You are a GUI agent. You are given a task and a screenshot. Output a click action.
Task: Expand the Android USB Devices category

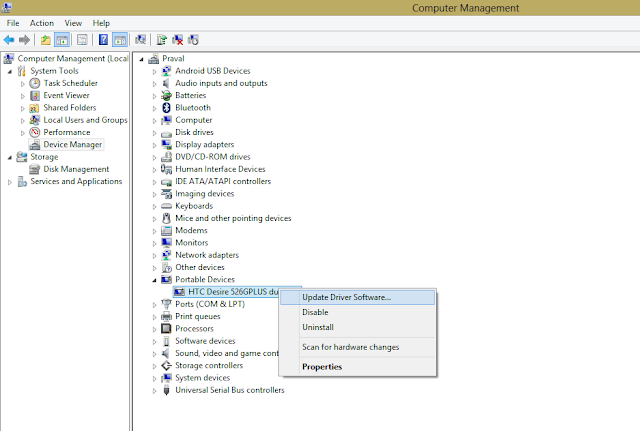click(x=154, y=72)
